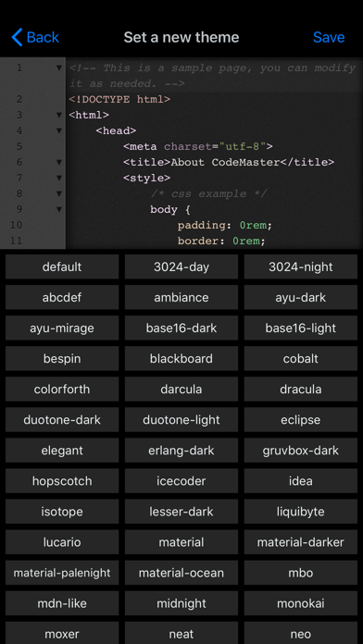Choose the cobalt theme

(x=301, y=359)
